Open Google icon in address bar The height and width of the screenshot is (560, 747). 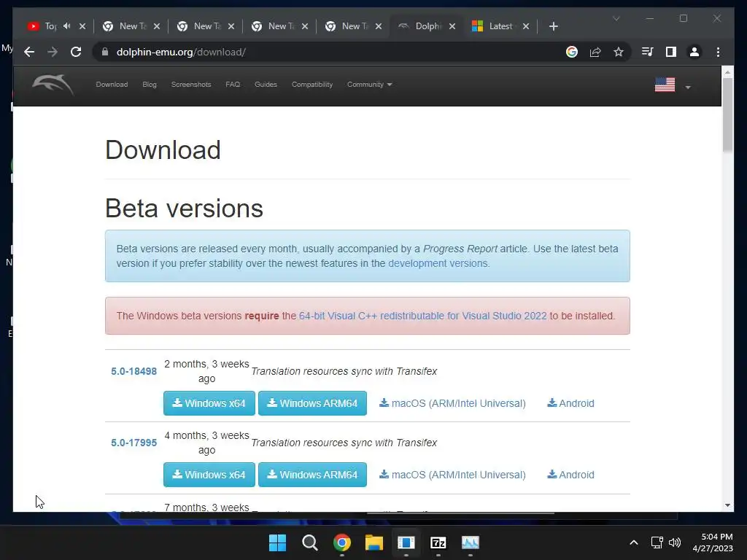coord(572,52)
